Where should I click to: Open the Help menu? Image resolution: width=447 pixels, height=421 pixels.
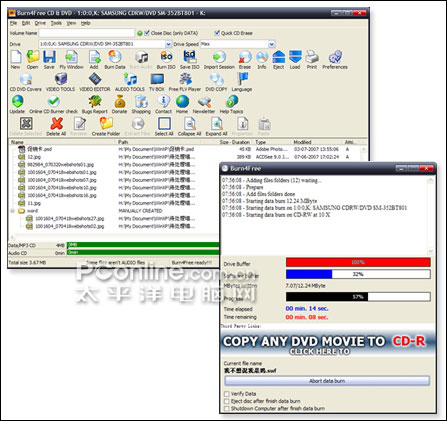tap(86, 23)
